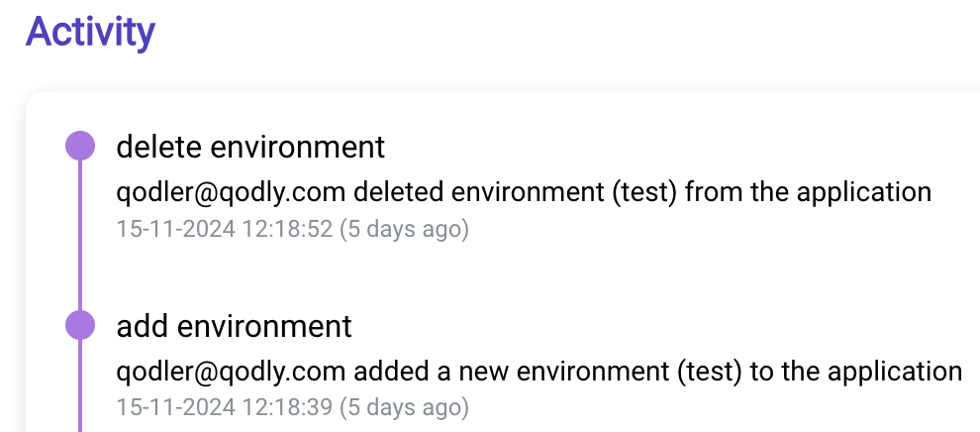Click (5 days ago) under the add entry
The image size is (980, 432).
tap(404, 407)
